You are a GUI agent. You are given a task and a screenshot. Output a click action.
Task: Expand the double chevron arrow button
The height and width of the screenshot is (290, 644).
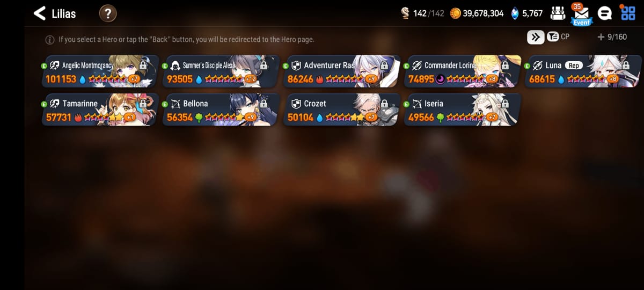536,37
